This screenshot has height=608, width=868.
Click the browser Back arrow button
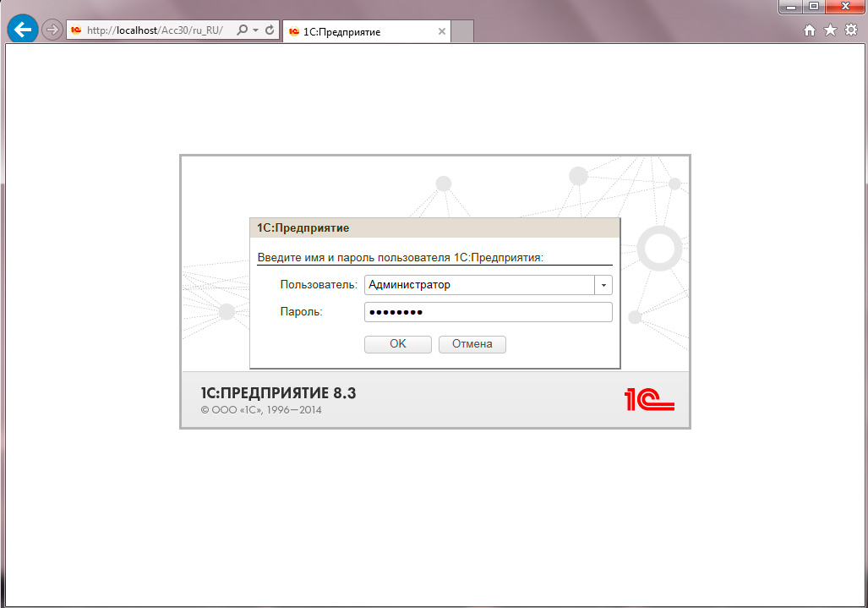(22, 30)
